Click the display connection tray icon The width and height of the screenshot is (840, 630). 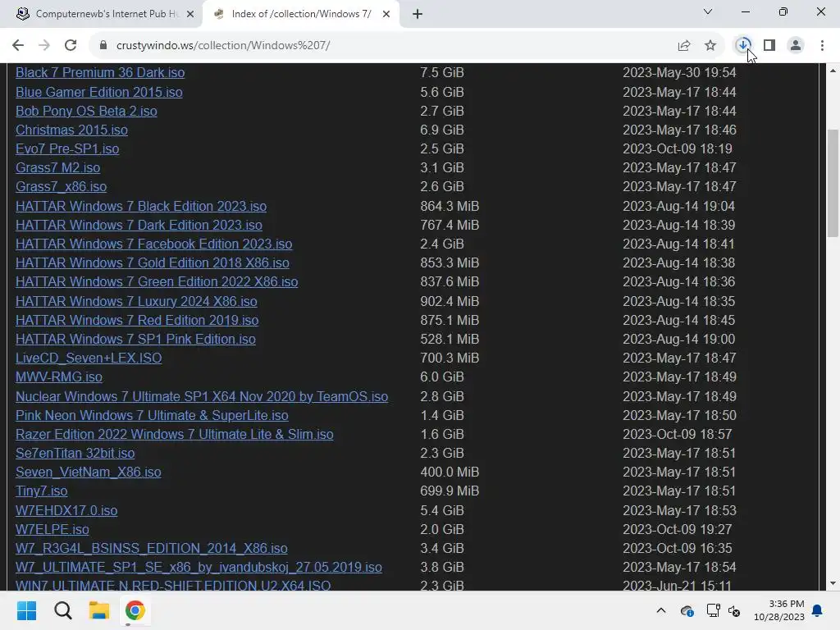713,610
